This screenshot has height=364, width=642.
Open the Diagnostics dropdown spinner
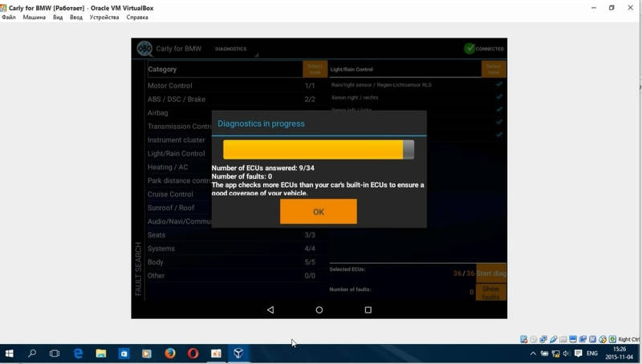235,50
